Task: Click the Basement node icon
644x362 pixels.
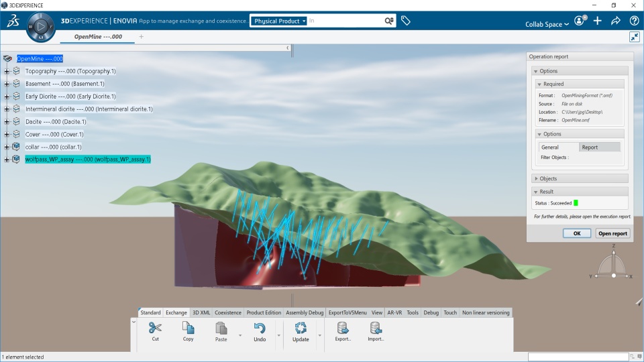Action: (16, 83)
